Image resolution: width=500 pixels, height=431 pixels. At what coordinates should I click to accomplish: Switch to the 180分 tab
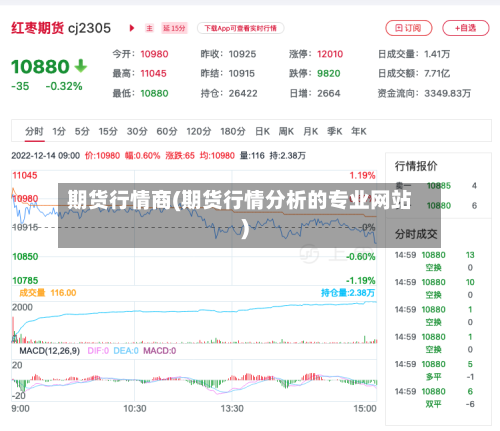(x=233, y=131)
